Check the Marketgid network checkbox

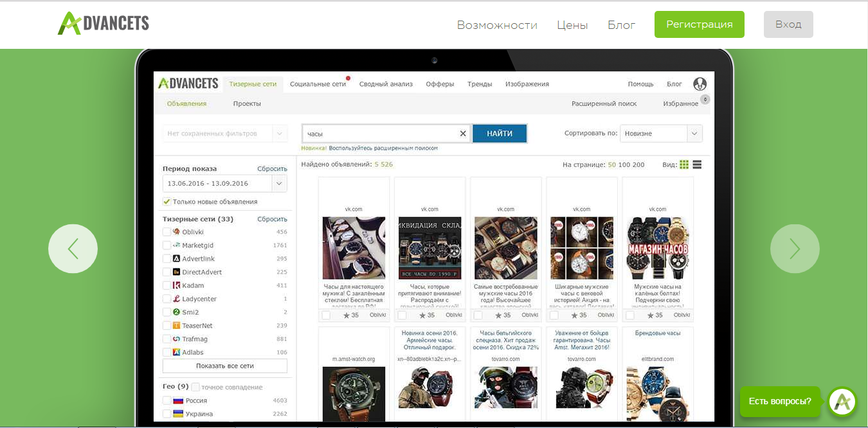pos(167,245)
